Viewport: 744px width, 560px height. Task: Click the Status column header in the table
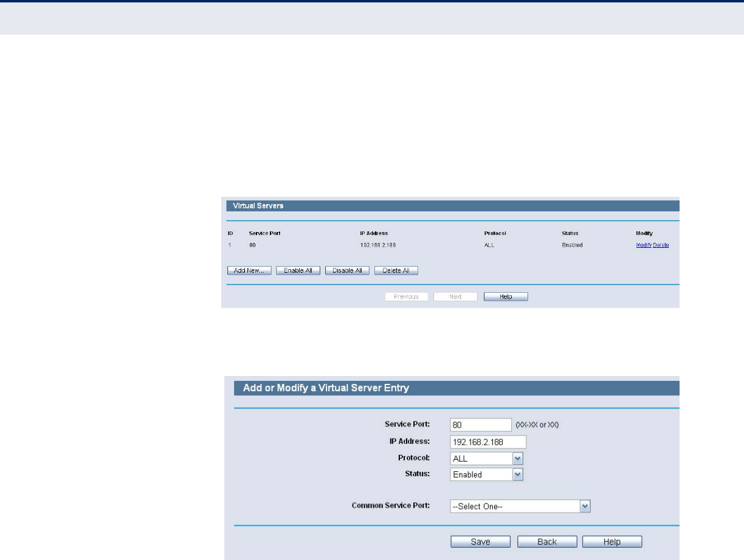coord(570,233)
